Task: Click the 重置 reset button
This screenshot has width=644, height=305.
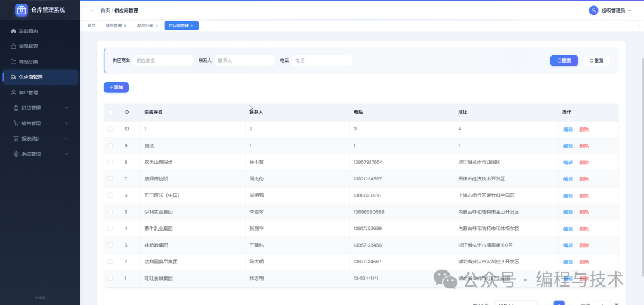Action: coord(596,60)
